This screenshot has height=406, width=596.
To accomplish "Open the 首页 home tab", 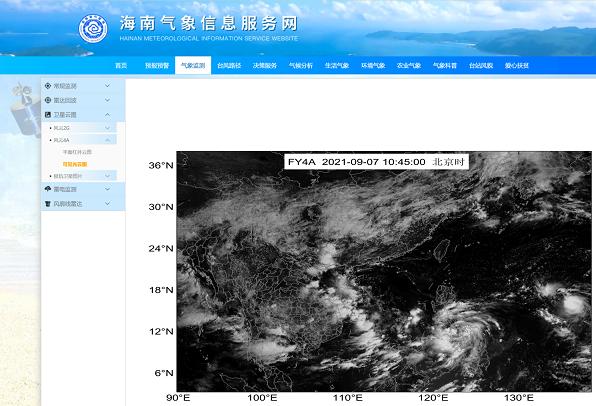I will coord(121,65).
